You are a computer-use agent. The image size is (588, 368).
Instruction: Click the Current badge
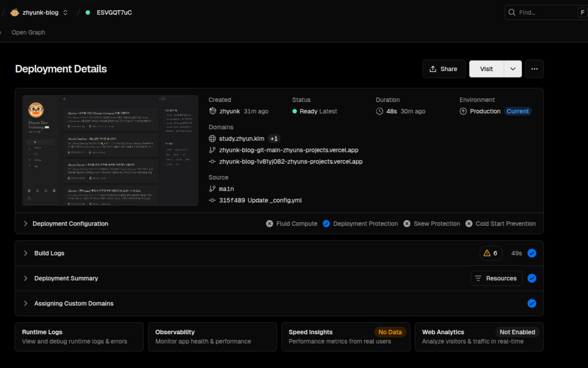518,111
